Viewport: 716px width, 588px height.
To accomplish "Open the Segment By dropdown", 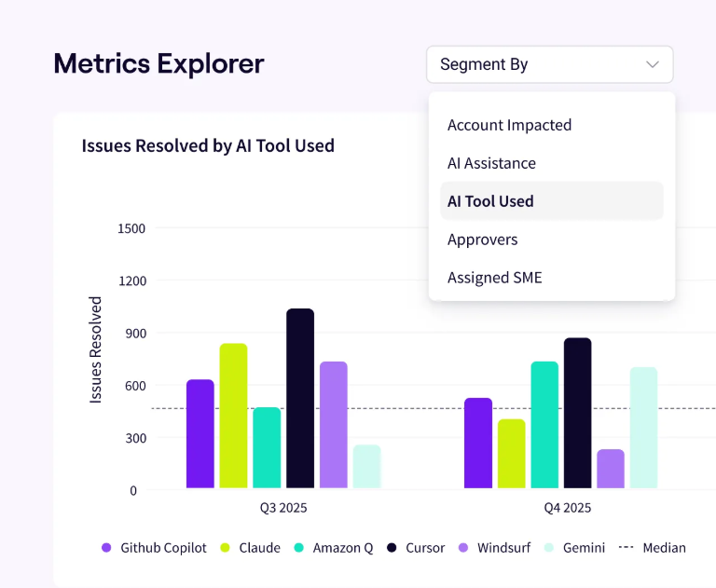I will coord(550,64).
